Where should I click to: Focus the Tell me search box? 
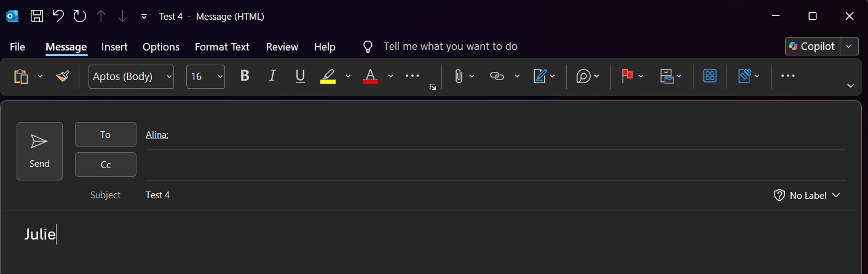(450, 47)
